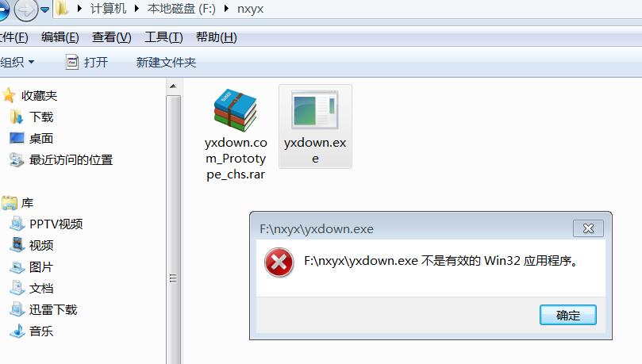642x364 pixels.
Task: Expand the navigation history dropdown arrow
Action: tap(45, 10)
